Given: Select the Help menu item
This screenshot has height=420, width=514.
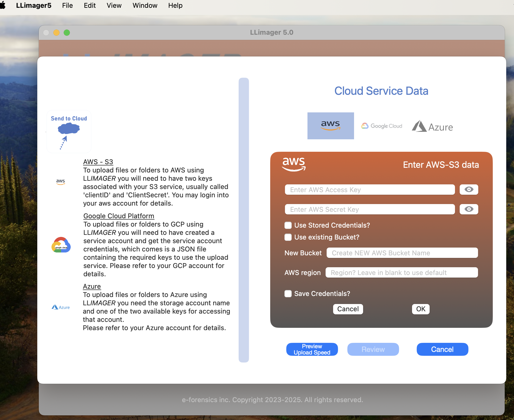Looking at the screenshot, I should [175, 5].
